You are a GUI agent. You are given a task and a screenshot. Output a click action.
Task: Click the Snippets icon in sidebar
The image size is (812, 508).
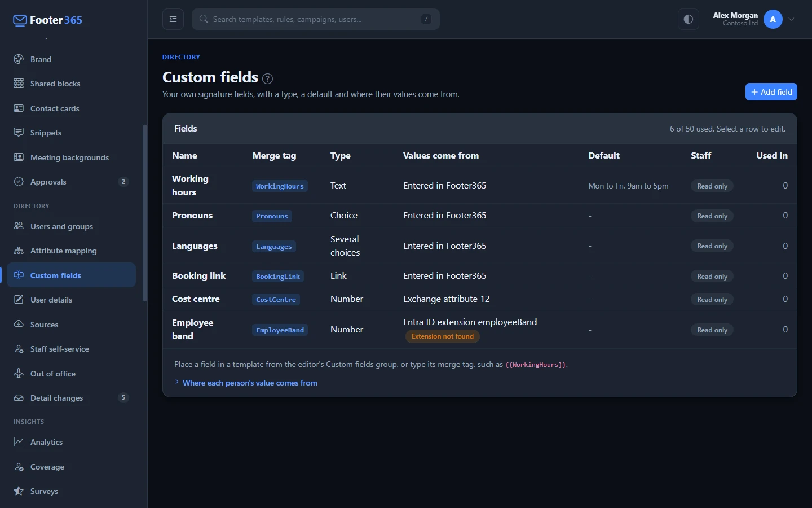(x=19, y=133)
